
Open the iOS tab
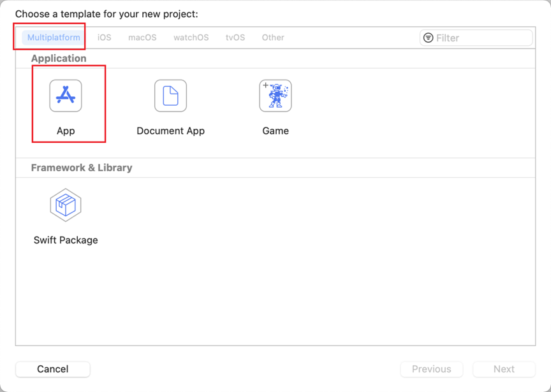105,38
